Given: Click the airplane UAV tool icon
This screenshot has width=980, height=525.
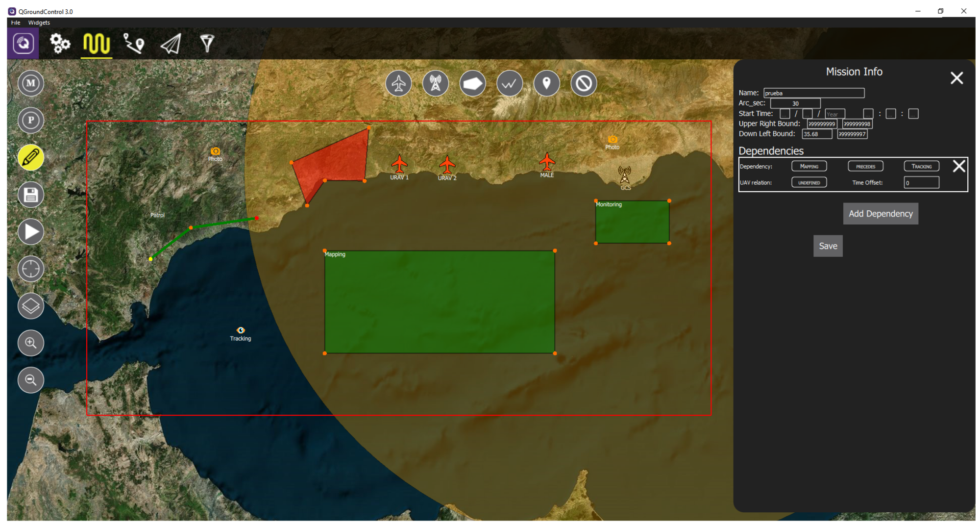Looking at the screenshot, I should (398, 83).
